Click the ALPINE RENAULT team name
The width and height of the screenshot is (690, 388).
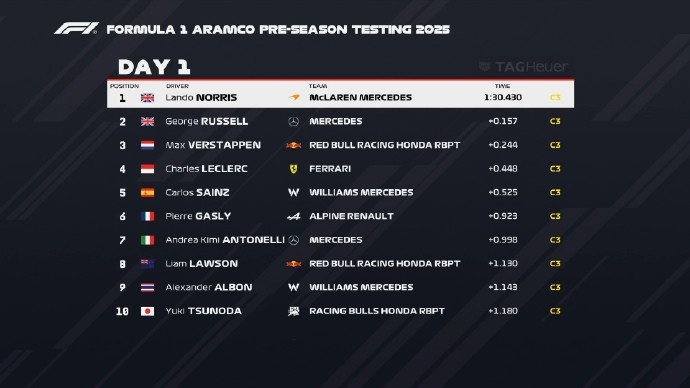tap(351, 216)
